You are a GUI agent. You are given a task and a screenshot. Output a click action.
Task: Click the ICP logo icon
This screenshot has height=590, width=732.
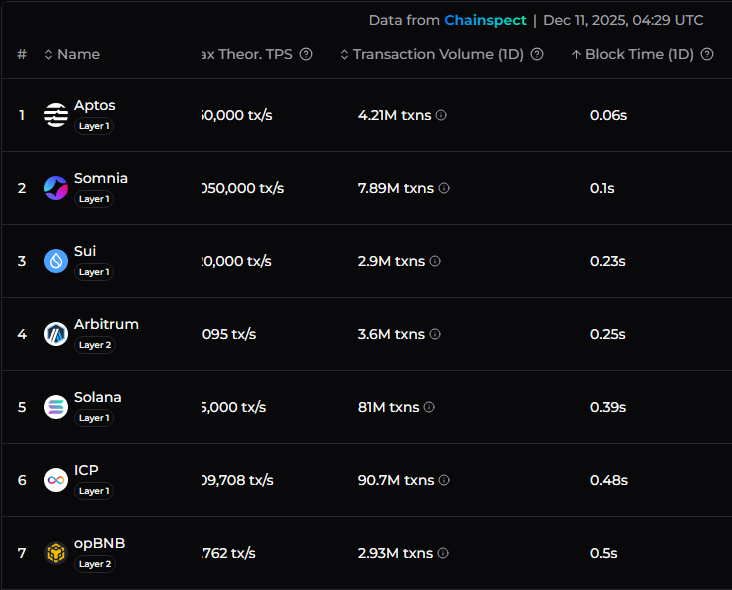point(56,480)
